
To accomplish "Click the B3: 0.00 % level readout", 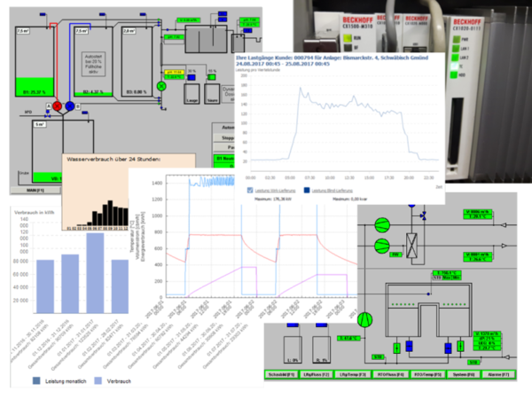I will point(137,92).
